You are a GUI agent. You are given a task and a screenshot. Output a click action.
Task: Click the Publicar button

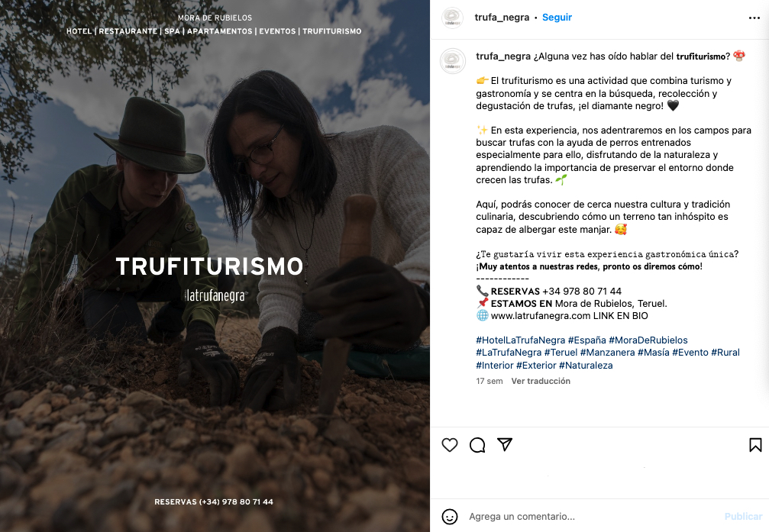[743, 516]
